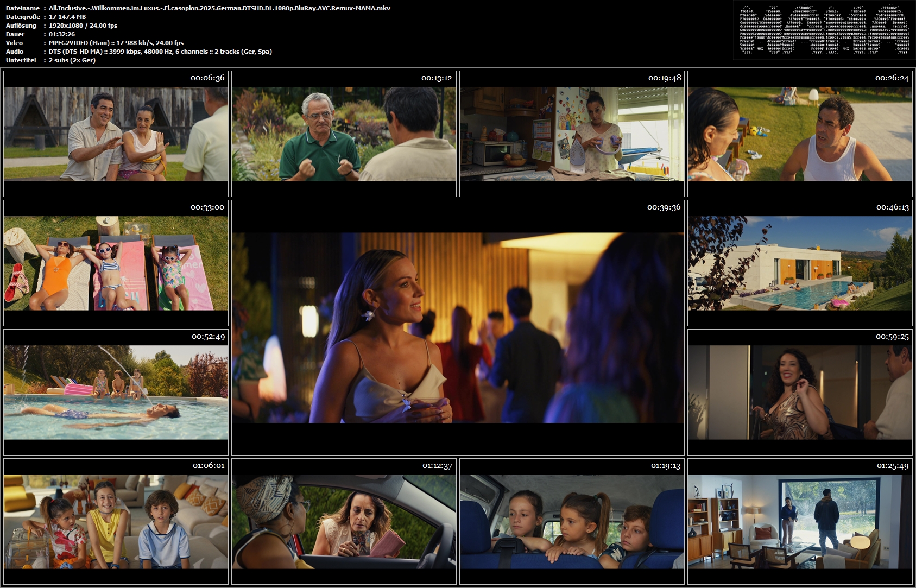
Task: Select the 01:06:01 frame of three kids on sofa
Action: click(x=116, y=521)
